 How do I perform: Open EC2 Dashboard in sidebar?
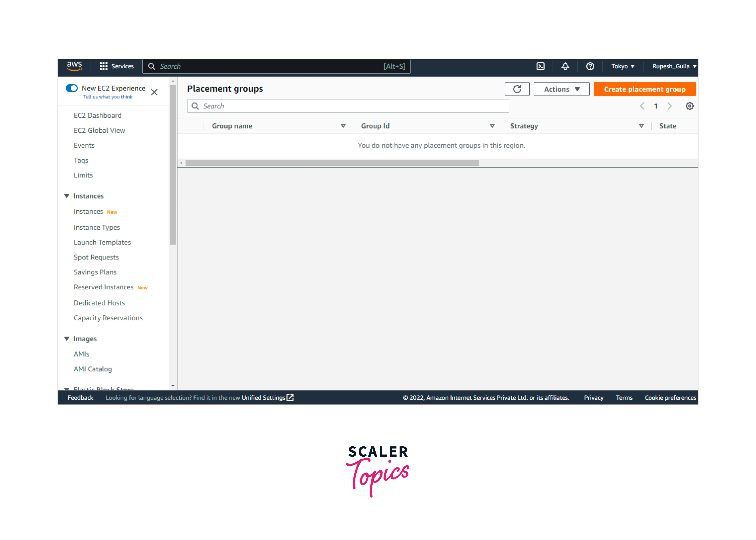(x=97, y=115)
